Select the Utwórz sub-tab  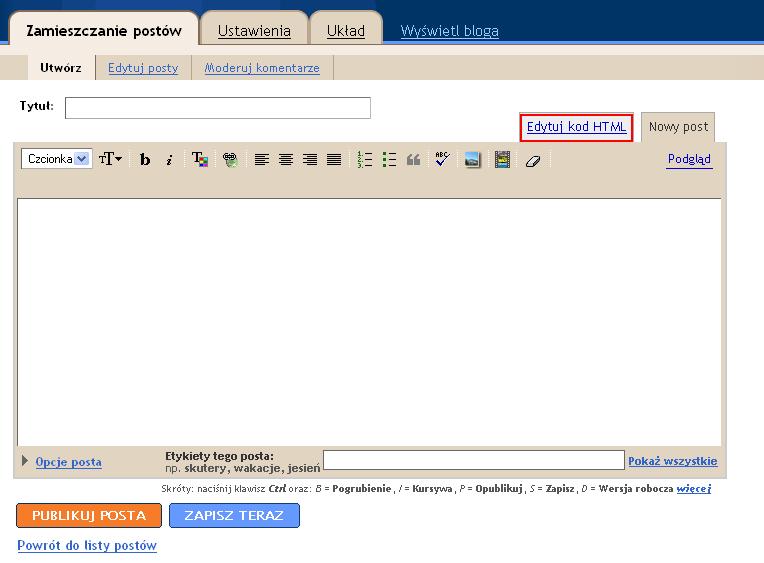point(61,68)
